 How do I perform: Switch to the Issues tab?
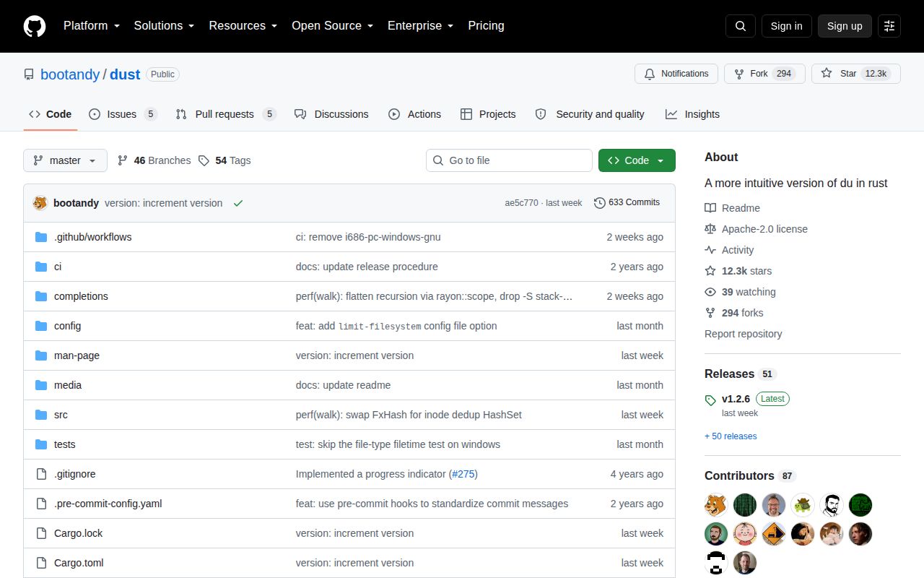pyautogui.click(x=123, y=114)
